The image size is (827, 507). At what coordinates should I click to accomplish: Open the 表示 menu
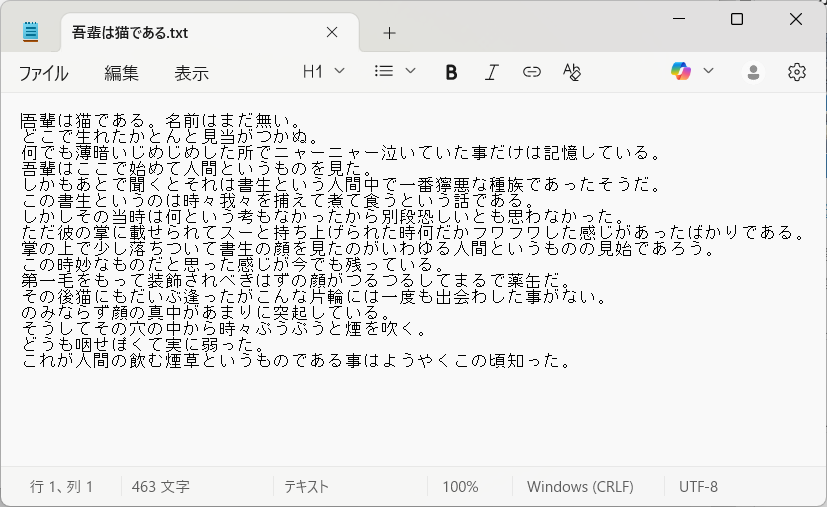tap(191, 73)
